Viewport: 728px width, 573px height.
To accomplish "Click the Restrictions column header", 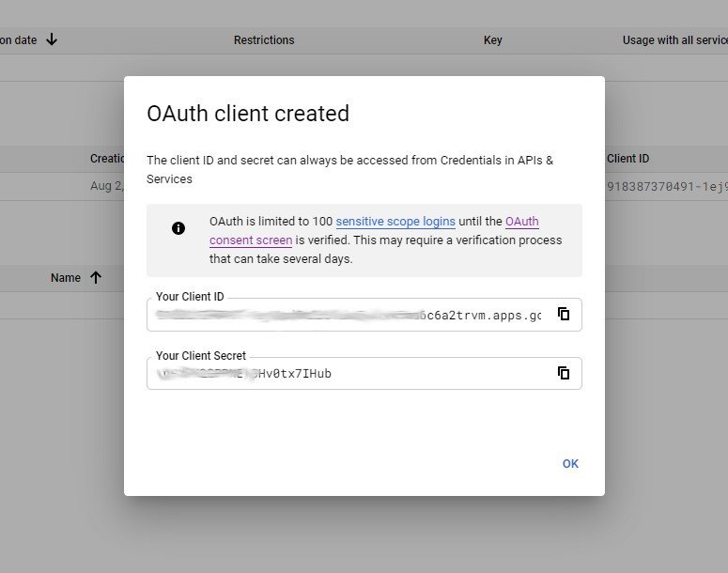I will 264,40.
